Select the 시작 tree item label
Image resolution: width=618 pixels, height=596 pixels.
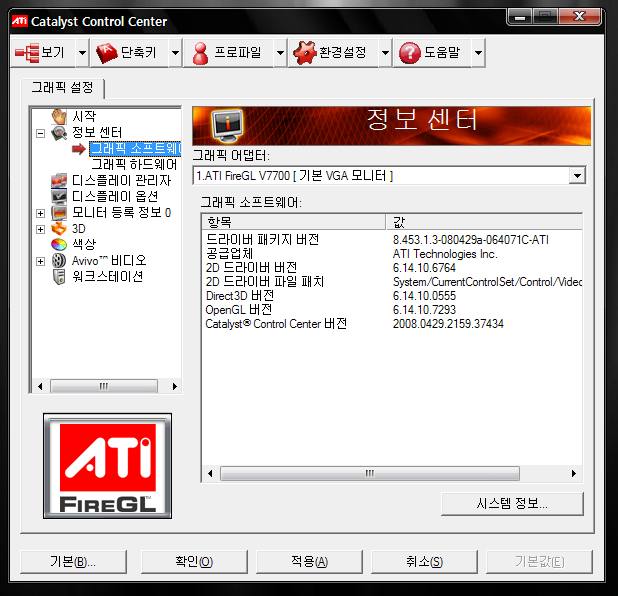[x=84, y=116]
